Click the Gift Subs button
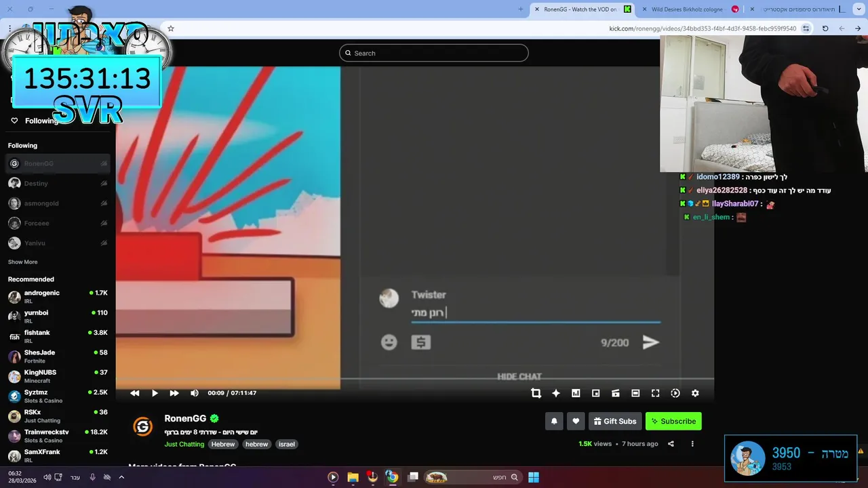868x488 pixels. (615, 421)
